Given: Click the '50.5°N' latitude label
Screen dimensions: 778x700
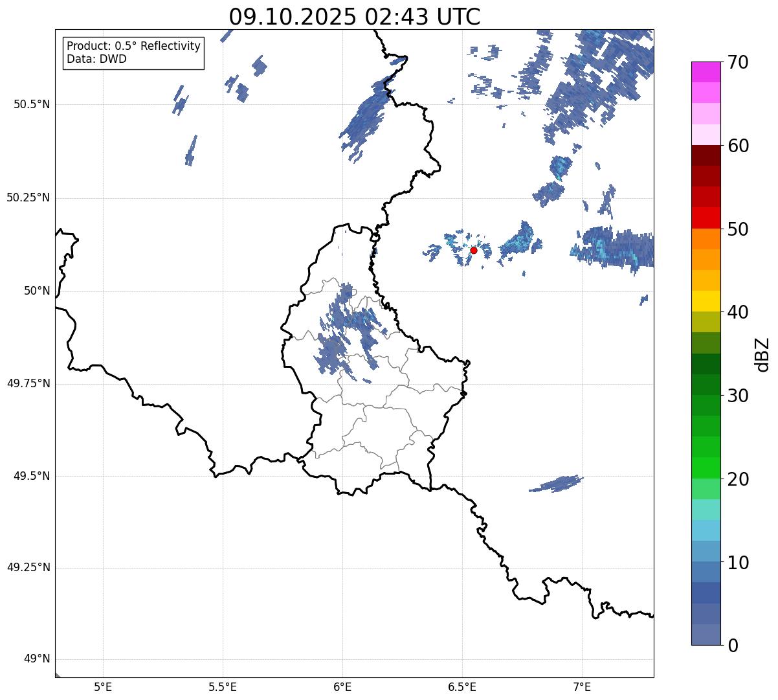Looking at the screenshot, I should point(32,104).
